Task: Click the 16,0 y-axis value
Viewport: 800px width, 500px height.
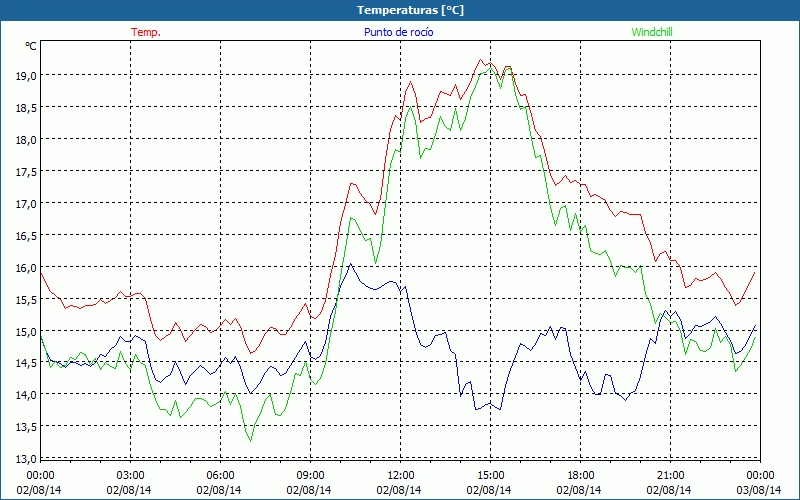Action: [27, 268]
